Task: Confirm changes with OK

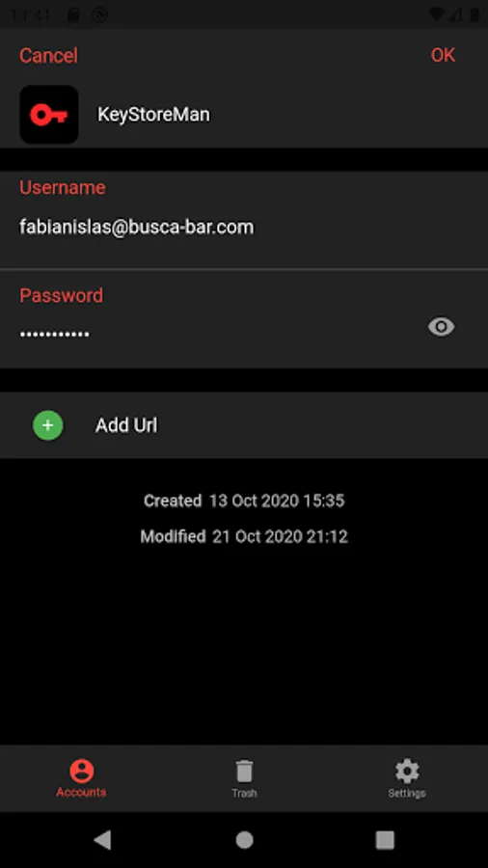Action: click(x=444, y=55)
